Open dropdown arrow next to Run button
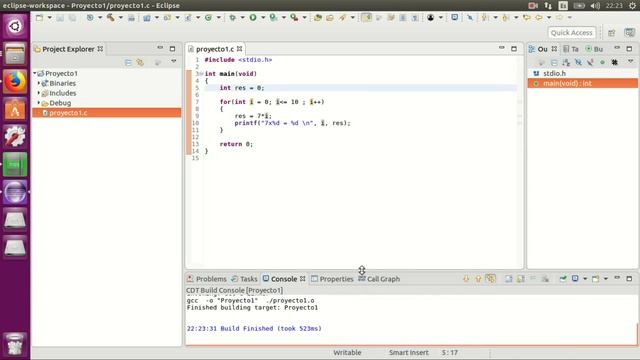 [263, 18]
